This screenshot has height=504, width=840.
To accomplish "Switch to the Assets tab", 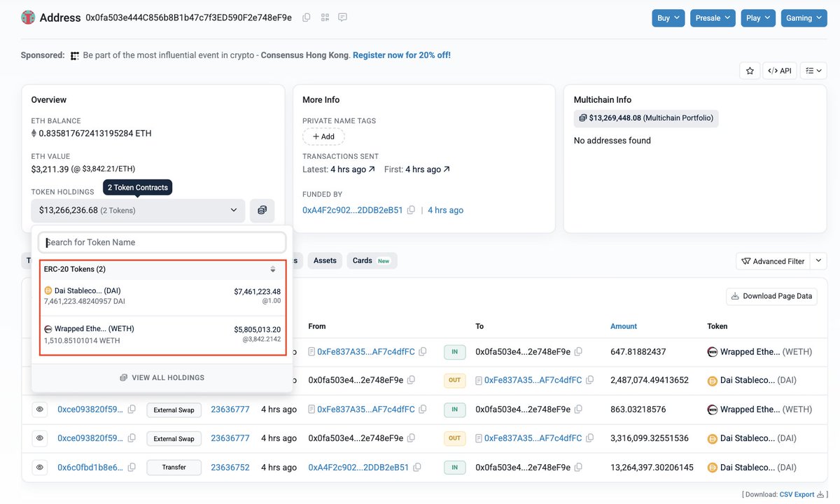I will (x=325, y=260).
